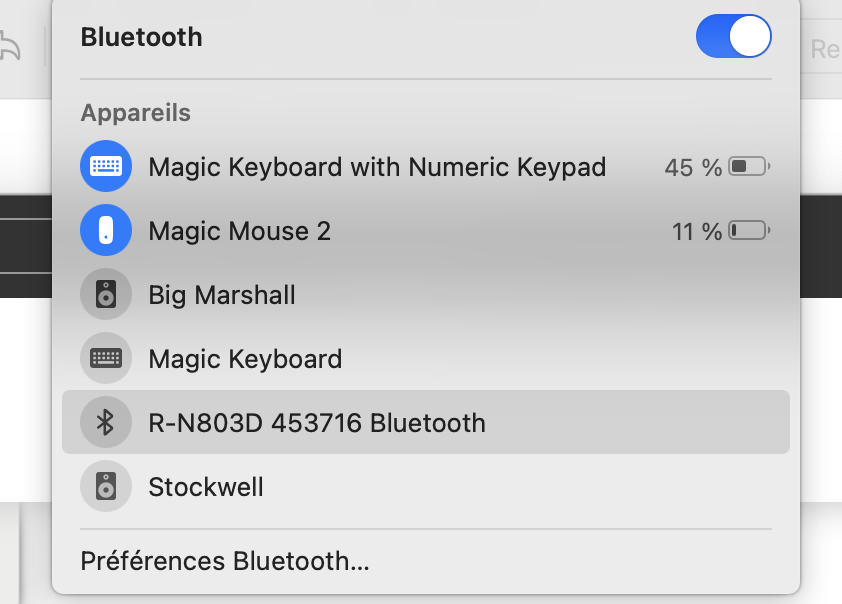
Task: Click the Magic Mouse 2 blue icon
Action: click(x=105, y=231)
